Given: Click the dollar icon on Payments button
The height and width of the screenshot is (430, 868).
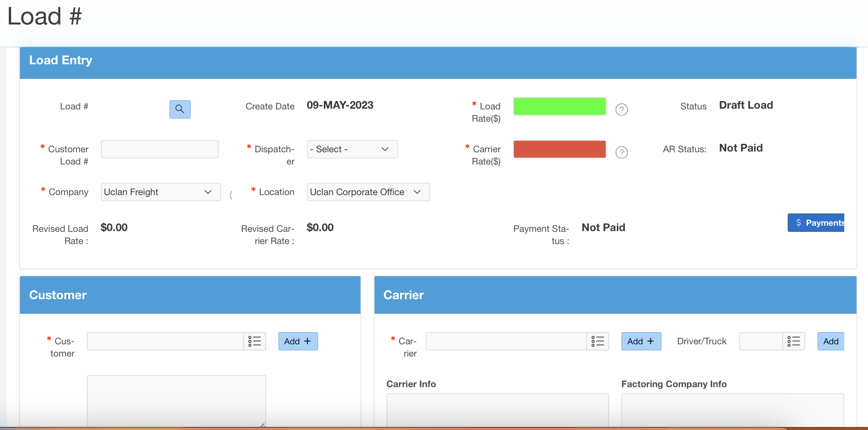Looking at the screenshot, I should pyautogui.click(x=798, y=223).
